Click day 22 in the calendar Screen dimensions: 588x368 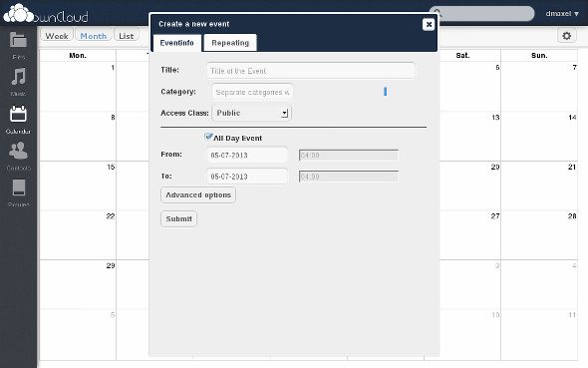point(78,234)
